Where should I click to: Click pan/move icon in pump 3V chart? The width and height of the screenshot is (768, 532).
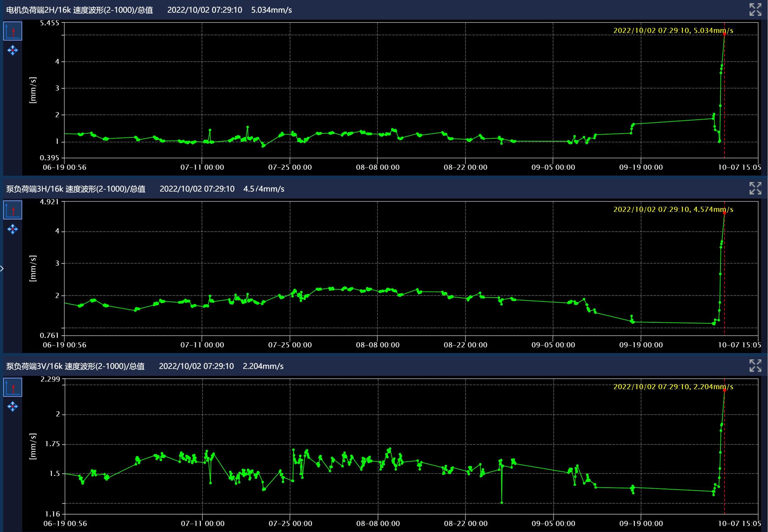pos(13,406)
